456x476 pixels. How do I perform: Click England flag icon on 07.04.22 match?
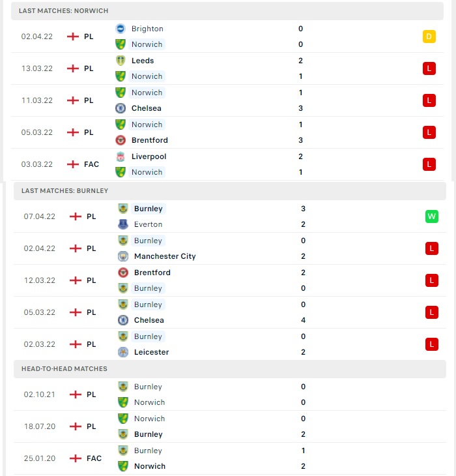[76, 216]
